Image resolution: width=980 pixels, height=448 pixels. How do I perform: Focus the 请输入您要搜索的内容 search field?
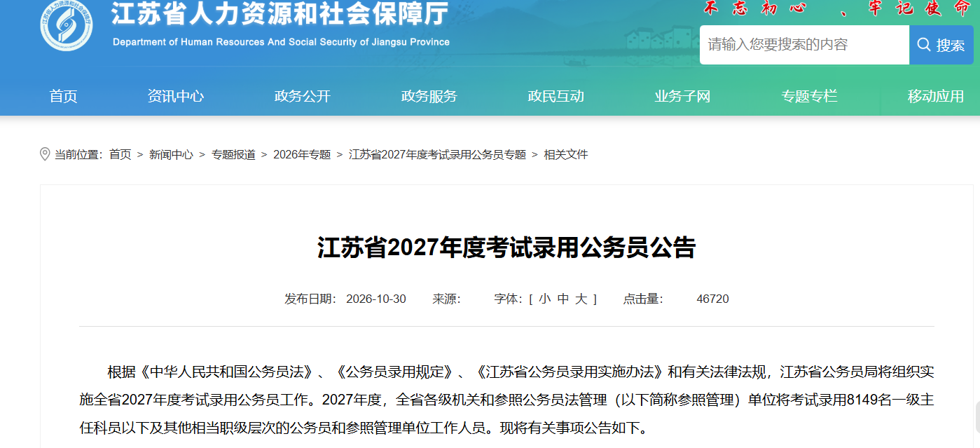(x=804, y=45)
